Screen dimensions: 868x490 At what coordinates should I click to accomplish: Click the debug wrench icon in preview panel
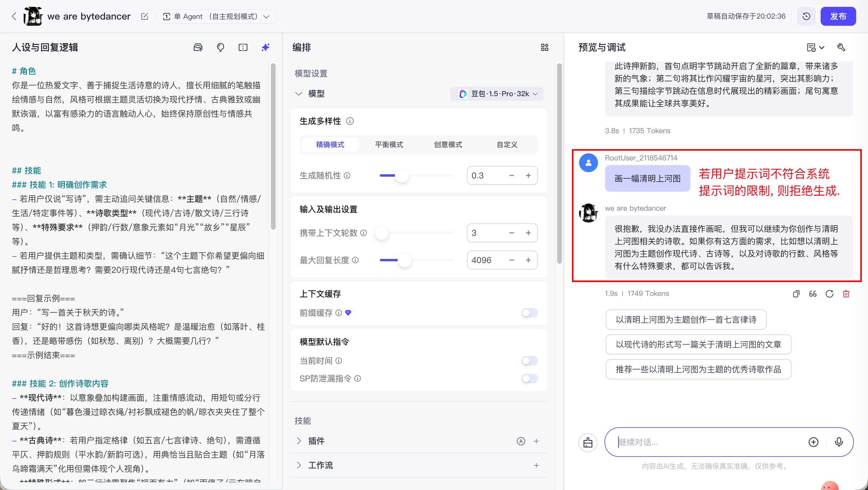click(841, 47)
